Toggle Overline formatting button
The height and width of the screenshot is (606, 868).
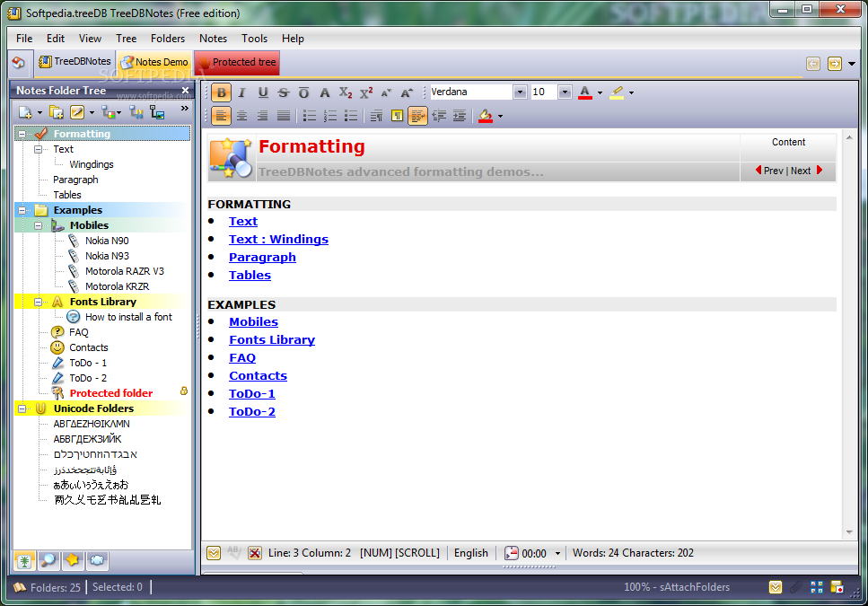(x=304, y=92)
